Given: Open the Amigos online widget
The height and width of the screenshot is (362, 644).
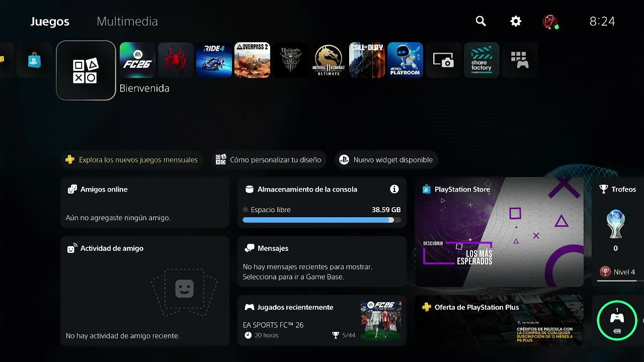Looking at the screenshot, I should 145,203.
